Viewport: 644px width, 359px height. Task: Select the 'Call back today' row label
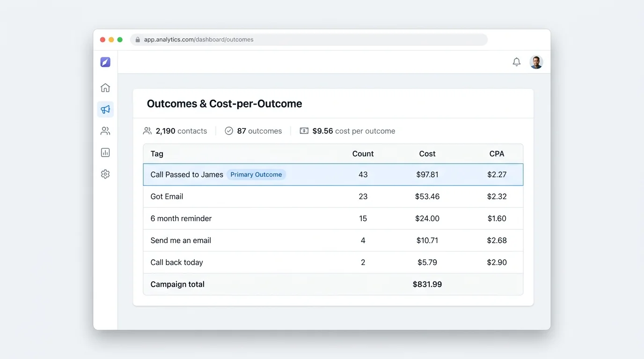pos(177,262)
